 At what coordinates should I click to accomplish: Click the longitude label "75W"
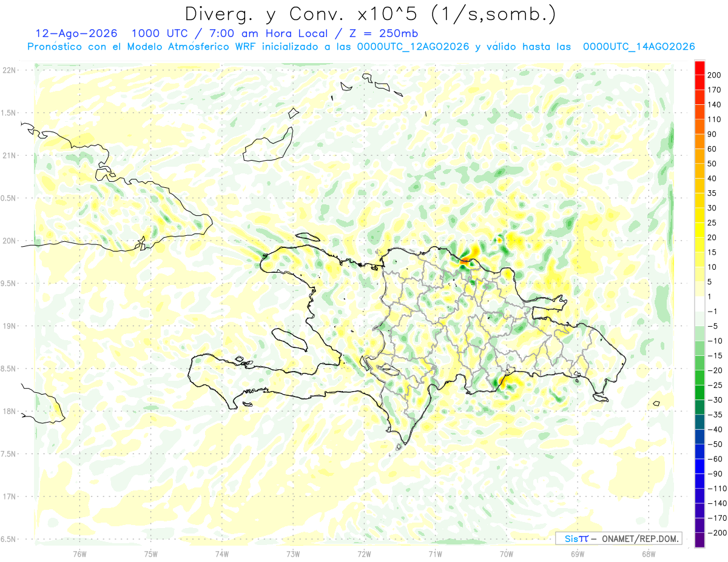[150, 553]
